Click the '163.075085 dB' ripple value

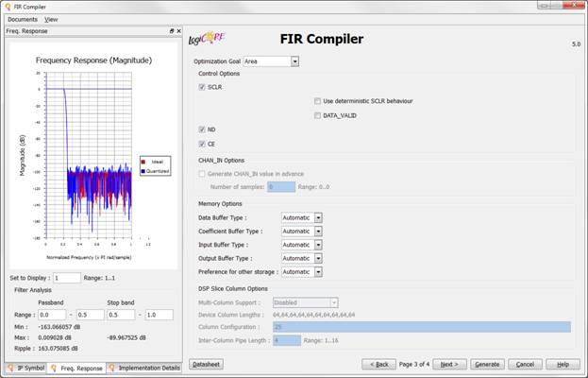[x=59, y=349]
